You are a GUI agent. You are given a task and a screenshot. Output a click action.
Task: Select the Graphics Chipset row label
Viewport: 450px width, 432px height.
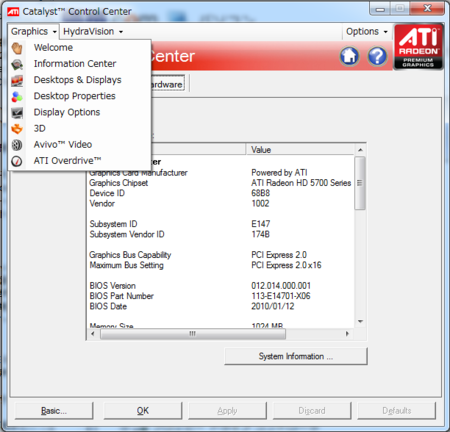[119, 183]
